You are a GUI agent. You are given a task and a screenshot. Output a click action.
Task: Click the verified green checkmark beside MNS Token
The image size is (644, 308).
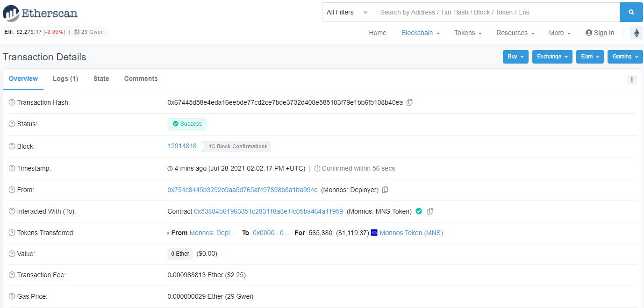coord(419,211)
